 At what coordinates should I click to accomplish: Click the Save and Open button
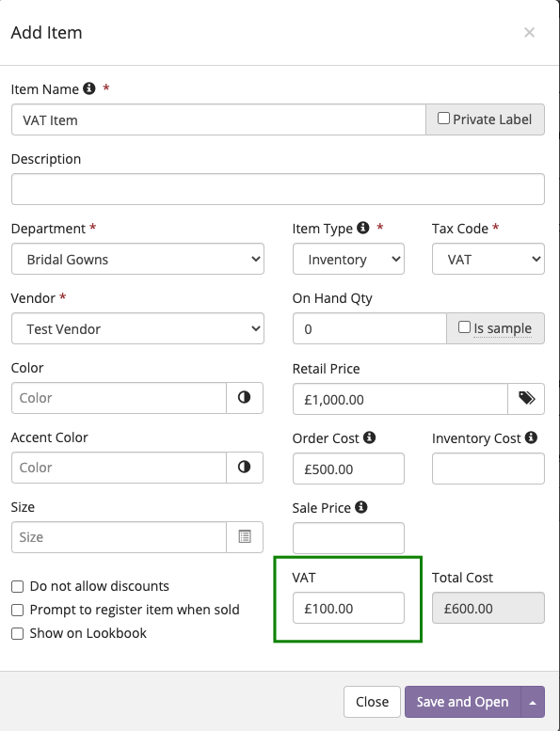(x=462, y=702)
